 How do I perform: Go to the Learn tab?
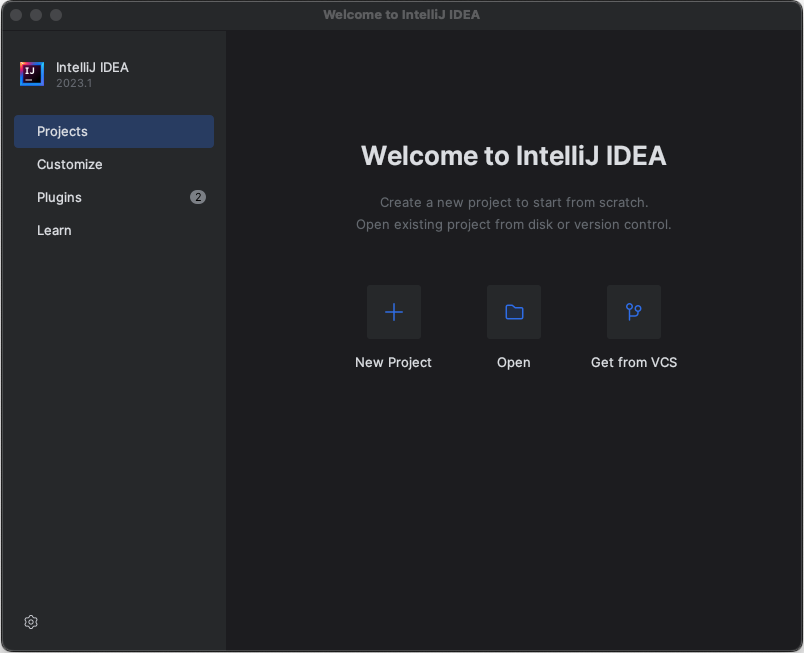(114, 230)
